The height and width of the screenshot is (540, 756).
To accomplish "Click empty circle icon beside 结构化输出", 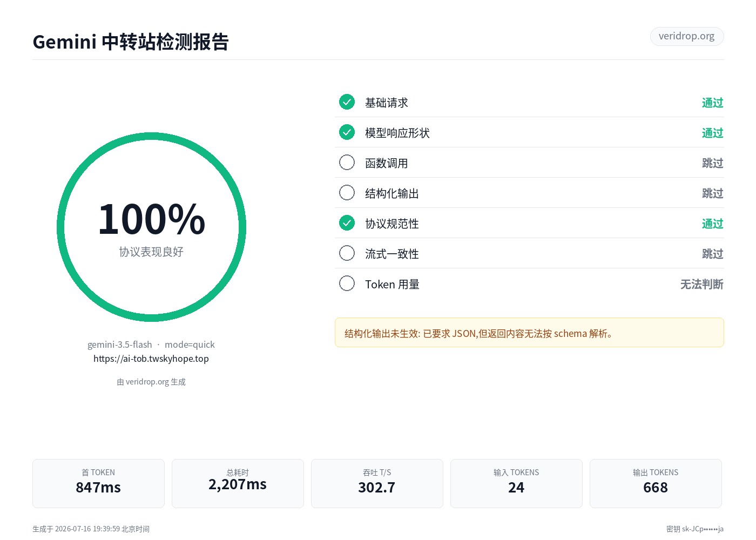I will pos(347,193).
